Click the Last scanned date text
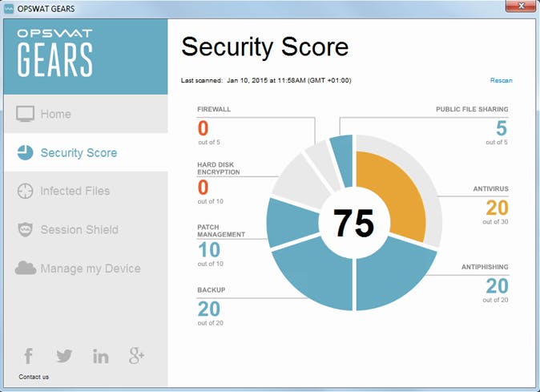Image resolution: width=540 pixels, height=392 pixels. pos(266,80)
